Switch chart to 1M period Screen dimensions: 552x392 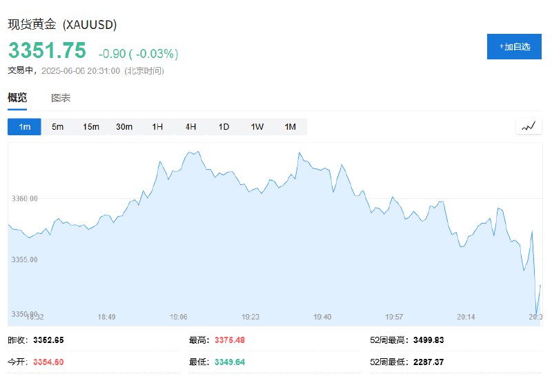(290, 127)
